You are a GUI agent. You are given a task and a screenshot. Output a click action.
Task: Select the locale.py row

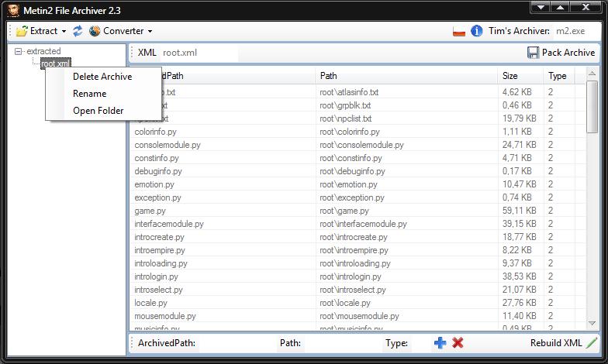point(357,303)
